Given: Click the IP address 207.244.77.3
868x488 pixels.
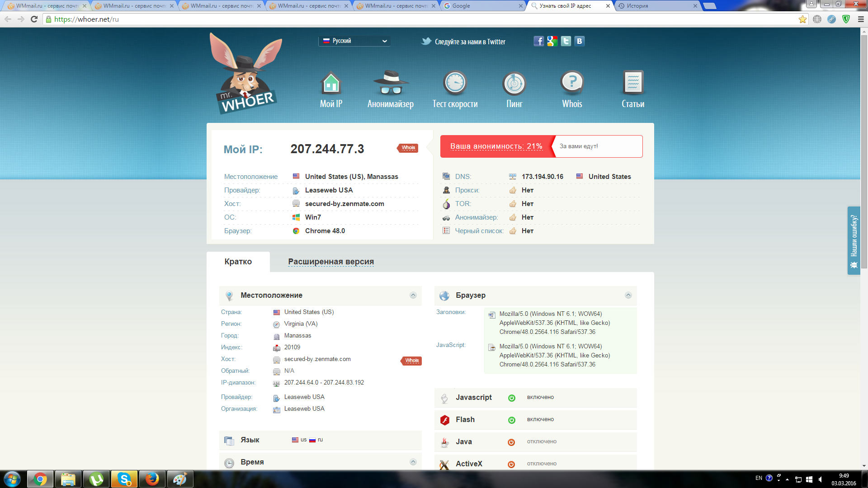Looking at the screenshot, I should coord(327,149).
